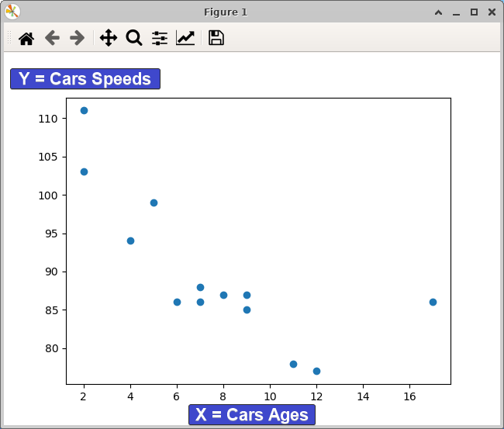The height and width of the screenshot is (429, 504).
Task: Click the scatter point at age 5
Action: click(154, 203)
